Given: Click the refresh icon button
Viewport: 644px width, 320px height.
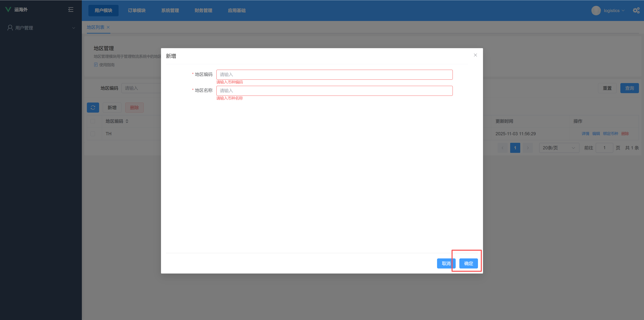Looking at the screenshot, I should point(93,108).
